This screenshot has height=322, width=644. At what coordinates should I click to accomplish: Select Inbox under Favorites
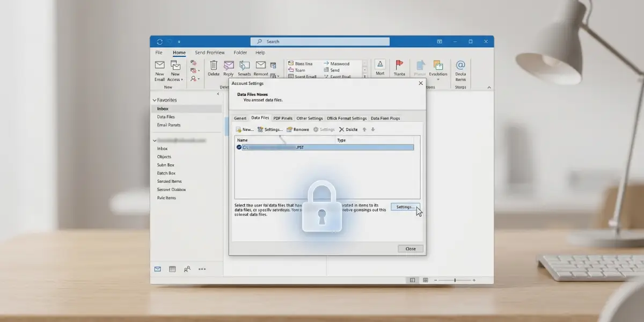(x=186, y=108)
